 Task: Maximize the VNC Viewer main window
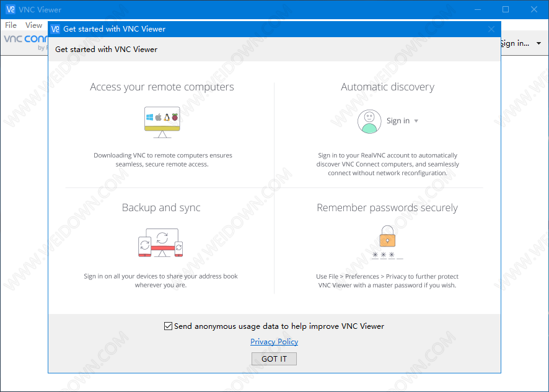coord(506,9)
